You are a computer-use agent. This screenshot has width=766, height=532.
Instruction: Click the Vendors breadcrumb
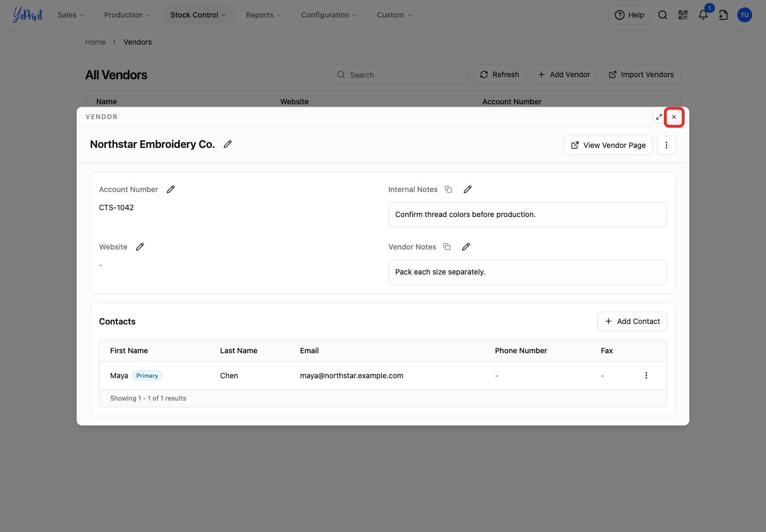pyautogui.click(x=138, y=42)
